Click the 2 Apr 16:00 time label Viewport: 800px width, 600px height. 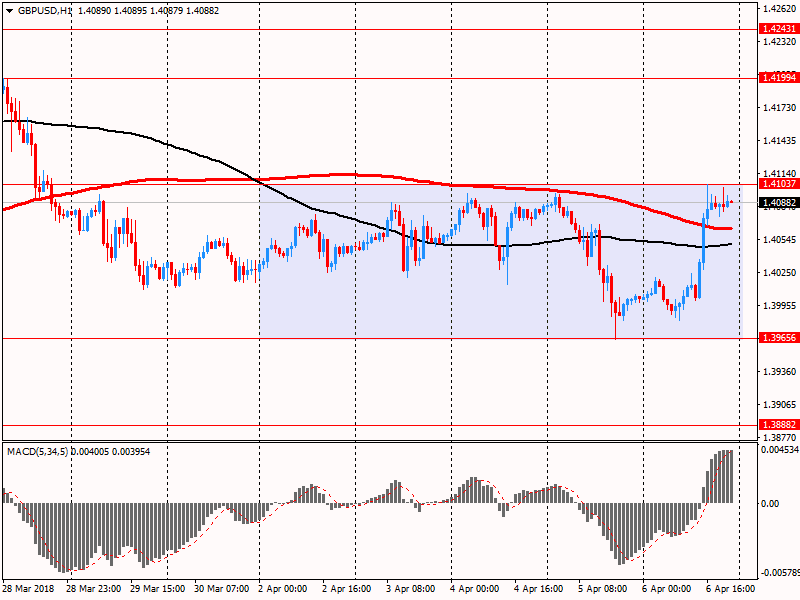347,589
